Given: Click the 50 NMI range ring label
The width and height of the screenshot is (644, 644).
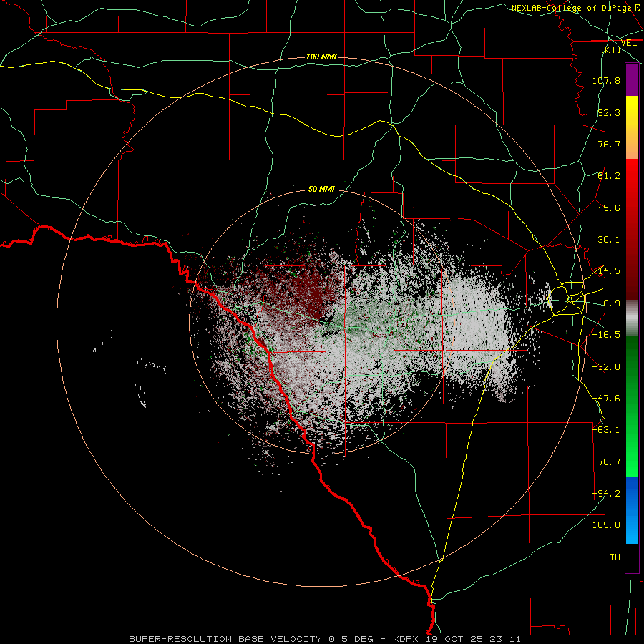Looking at the screenshot, I should [321, 190].
